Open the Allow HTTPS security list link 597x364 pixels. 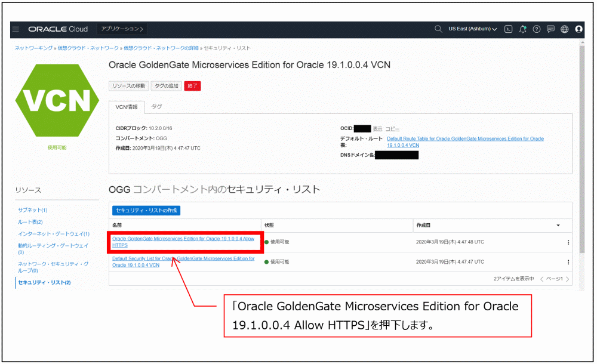183,242
